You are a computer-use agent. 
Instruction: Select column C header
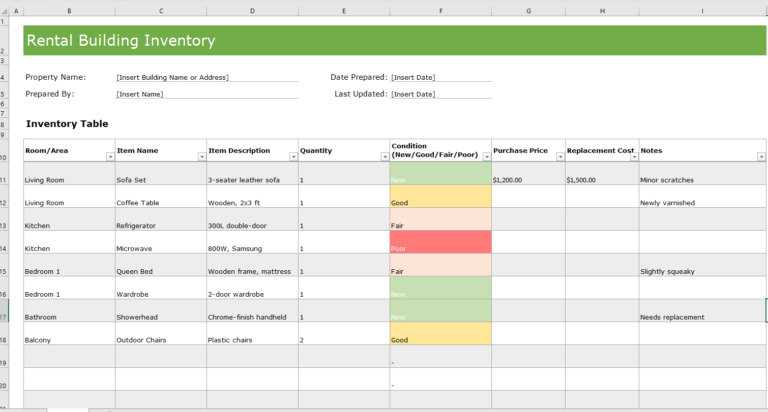click(161, 11)
